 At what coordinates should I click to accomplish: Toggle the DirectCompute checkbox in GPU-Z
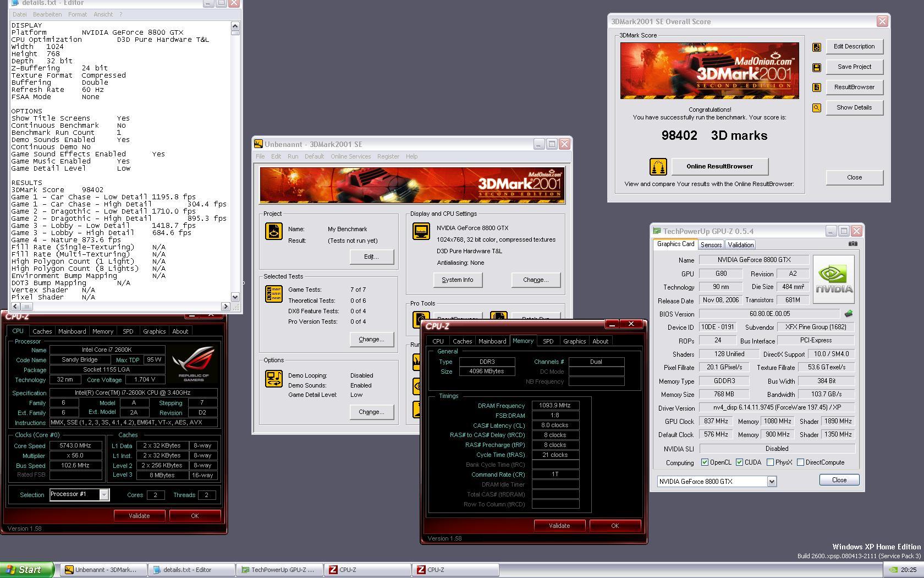click(800, 462)
